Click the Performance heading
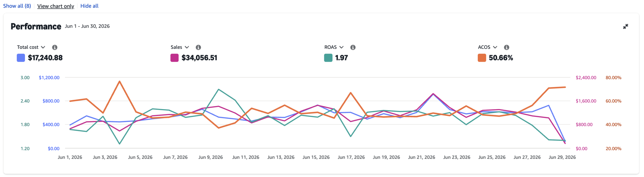This screenshot has height=177, width=644. click(36, 26)
